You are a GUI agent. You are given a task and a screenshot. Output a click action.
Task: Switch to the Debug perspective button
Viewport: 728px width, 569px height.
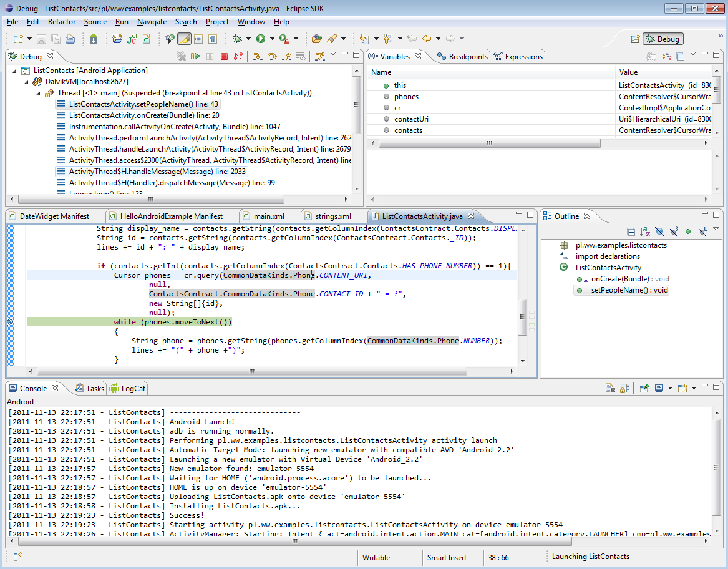pyautogui.click(x=663, y=39)
